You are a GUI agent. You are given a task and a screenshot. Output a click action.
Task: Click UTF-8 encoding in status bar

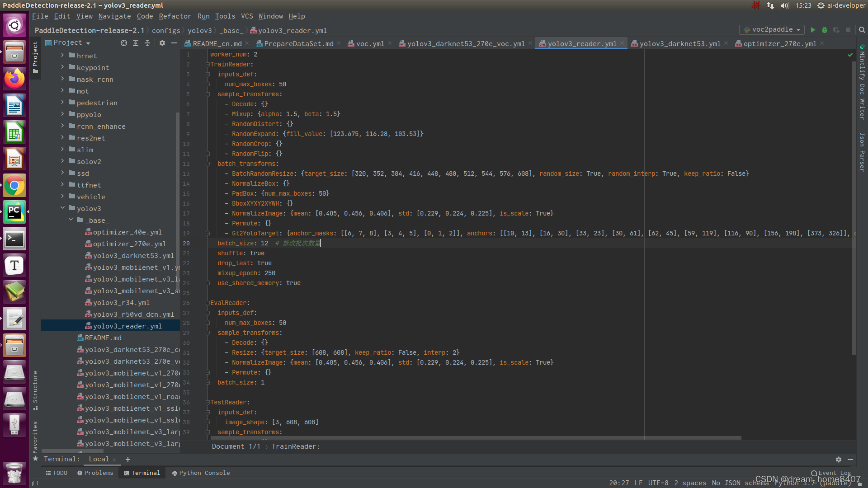tap(658, 483)
